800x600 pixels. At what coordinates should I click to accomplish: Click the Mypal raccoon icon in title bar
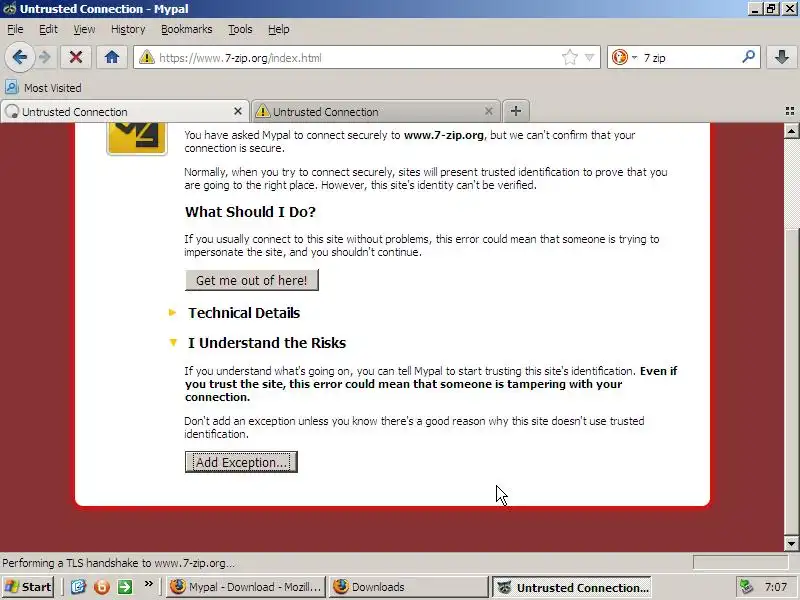10,9
